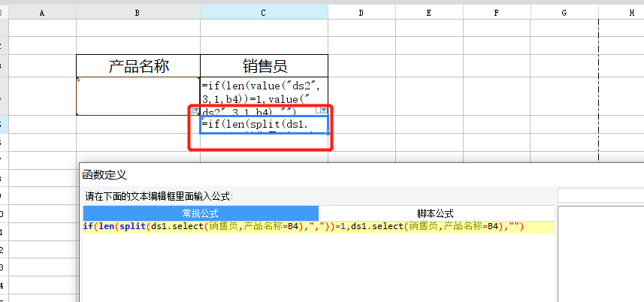Image resolution: width=644 pixels, height=302 pixels.
Task: Click into the formula text editor
Action: point(319,261)
